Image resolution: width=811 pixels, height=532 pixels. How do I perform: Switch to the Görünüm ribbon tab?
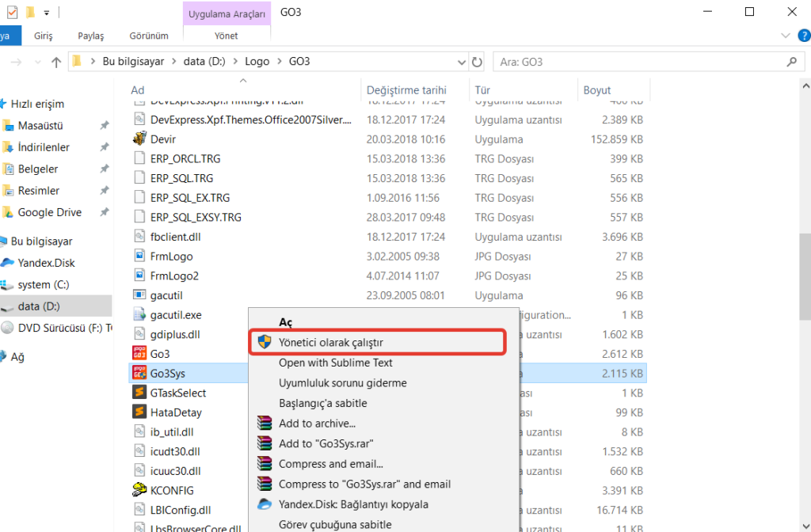click(149, 36)
